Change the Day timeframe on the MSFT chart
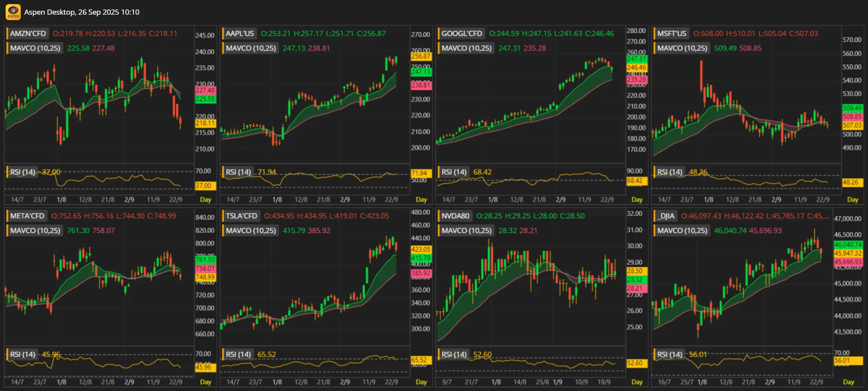This screenshot has width=868, height=391. (852, 200)
